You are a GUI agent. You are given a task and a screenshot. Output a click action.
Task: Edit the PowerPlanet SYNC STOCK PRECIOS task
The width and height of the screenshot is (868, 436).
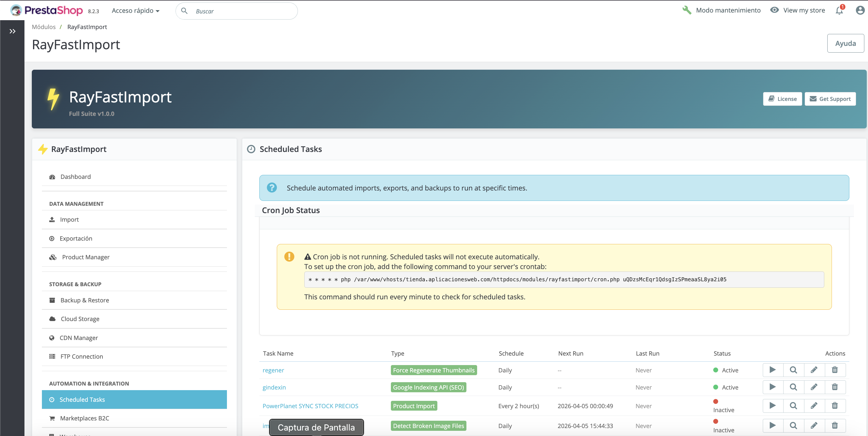[814, 406]
